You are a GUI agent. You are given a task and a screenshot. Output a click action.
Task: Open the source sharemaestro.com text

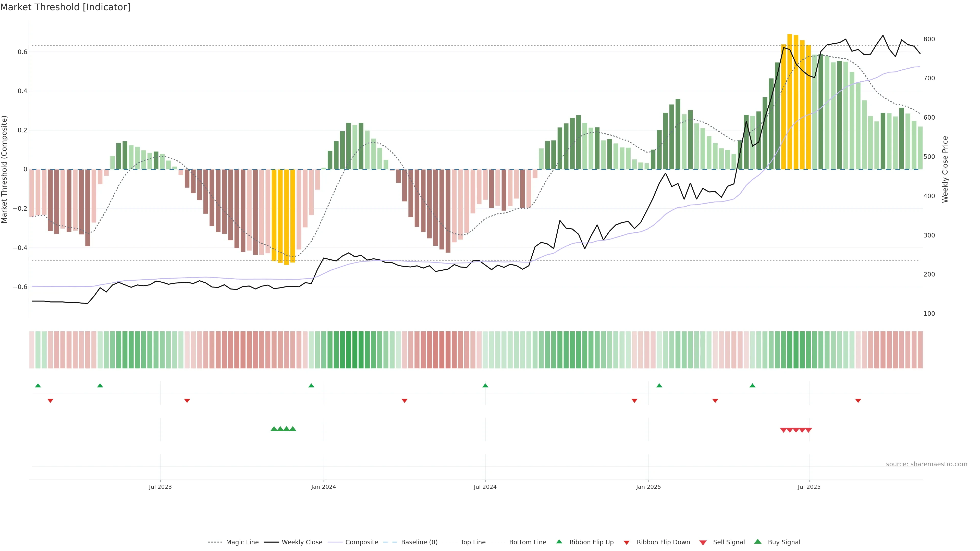[x=926, y=464]
